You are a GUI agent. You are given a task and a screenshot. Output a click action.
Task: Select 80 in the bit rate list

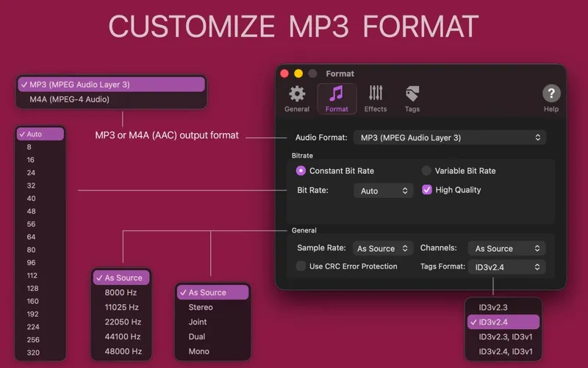click(x=40, y=250)
